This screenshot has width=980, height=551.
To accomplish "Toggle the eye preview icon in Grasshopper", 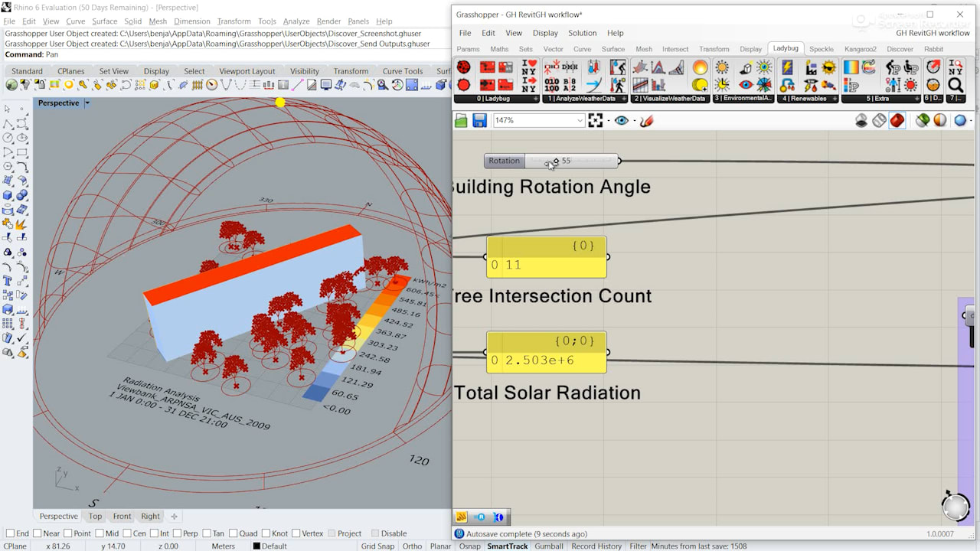I will tap(622, 120).
